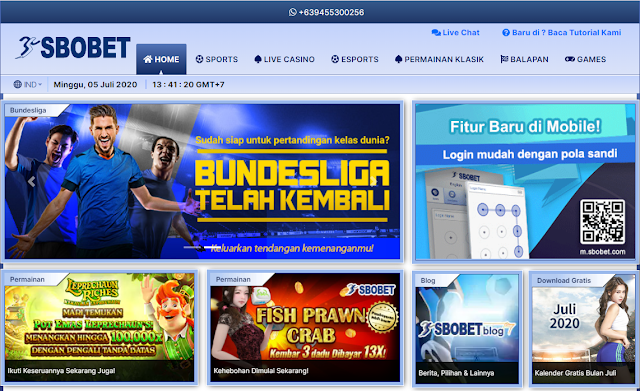Click the Download Gratis label

[564, 280]
